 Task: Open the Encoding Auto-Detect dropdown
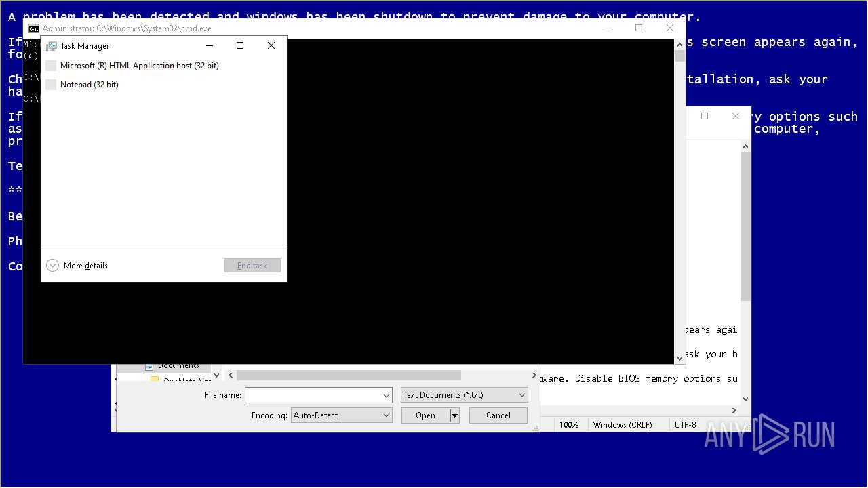click(342, 415)
